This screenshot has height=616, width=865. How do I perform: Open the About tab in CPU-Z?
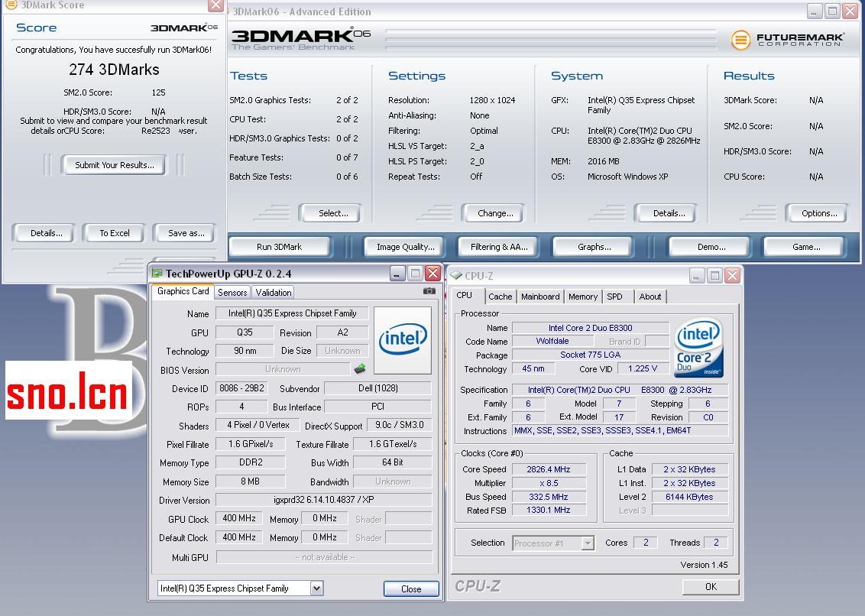click(x=650, y=297)
